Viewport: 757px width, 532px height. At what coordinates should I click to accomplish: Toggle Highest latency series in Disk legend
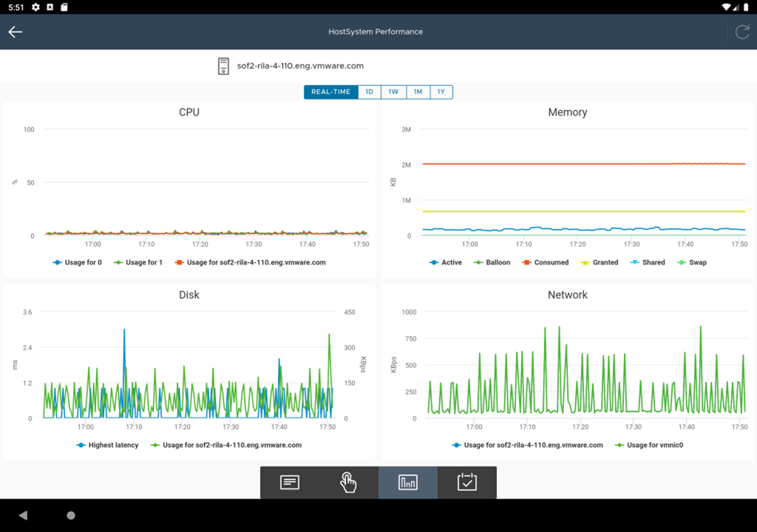pos(107,445)
